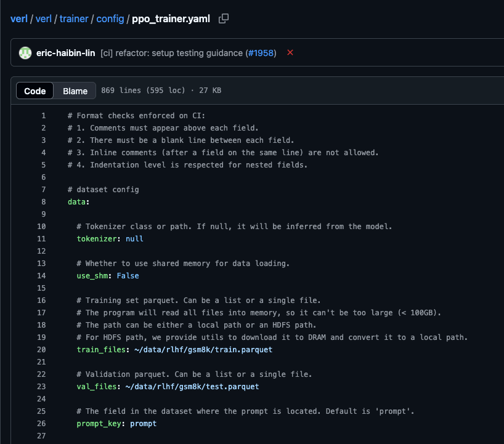This screenshot has height=444, width=504.
Task: Click the 'null' value on line 11
Action: 134,239
